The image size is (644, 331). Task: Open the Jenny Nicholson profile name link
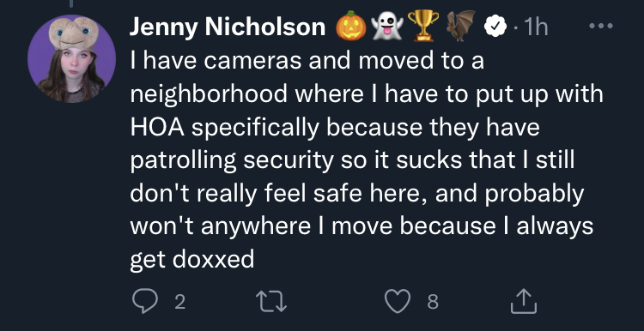[x=228, y=27]
